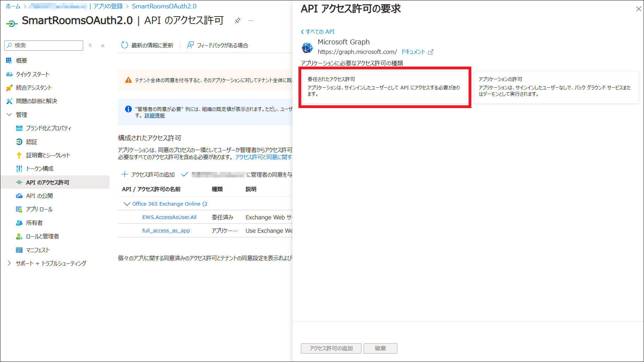The image size is (644, 362).
Task: Select 委任されたアクセス許可 card
Action: coord(385,87)
